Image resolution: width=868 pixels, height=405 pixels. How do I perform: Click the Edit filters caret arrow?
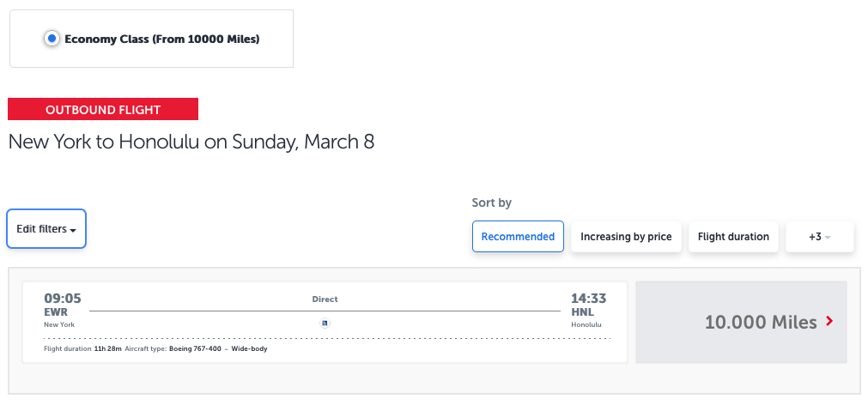(x=74, y=231)
